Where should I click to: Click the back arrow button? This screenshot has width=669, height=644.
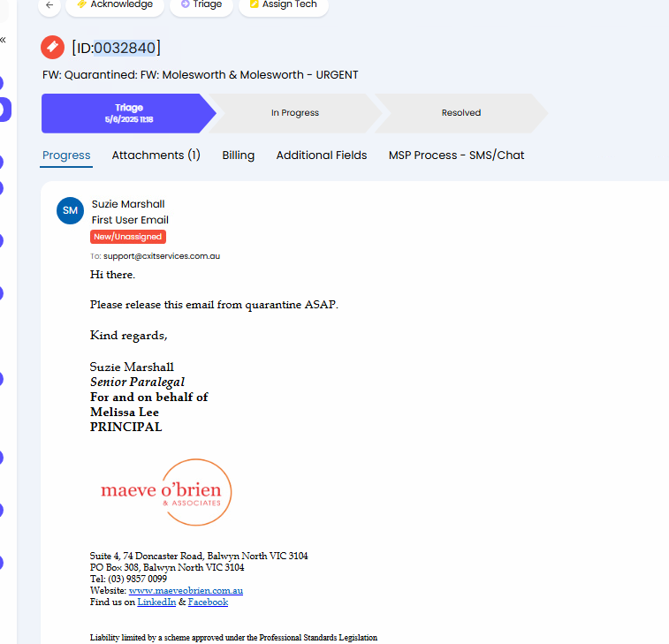click(49, 5)
